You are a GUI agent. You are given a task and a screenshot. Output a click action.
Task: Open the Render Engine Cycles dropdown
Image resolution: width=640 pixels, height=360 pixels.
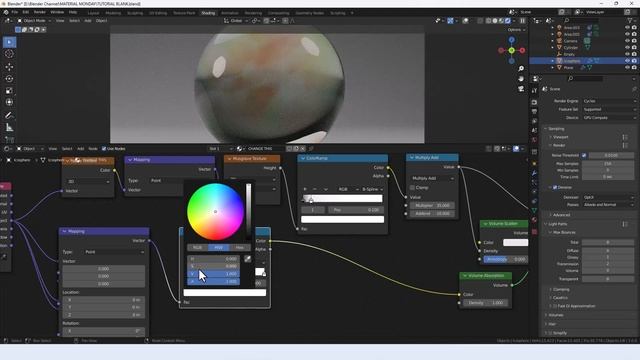(609, 101)
